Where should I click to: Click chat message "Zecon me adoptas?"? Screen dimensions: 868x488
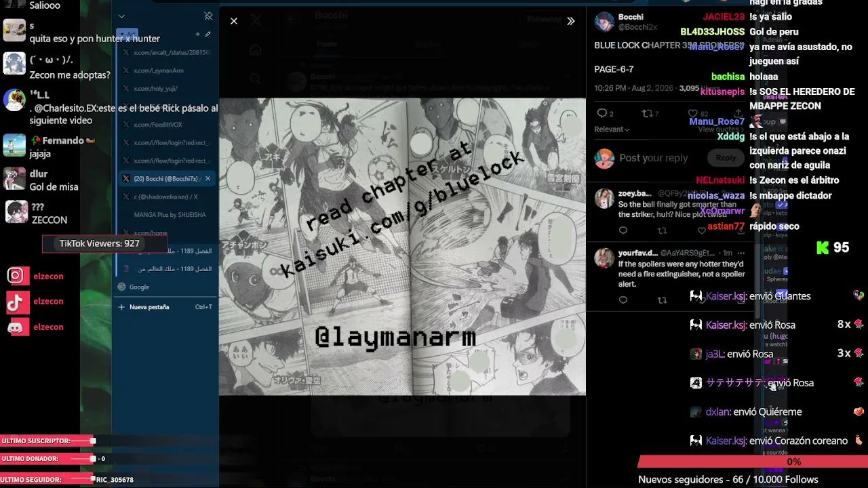point(70,75)
